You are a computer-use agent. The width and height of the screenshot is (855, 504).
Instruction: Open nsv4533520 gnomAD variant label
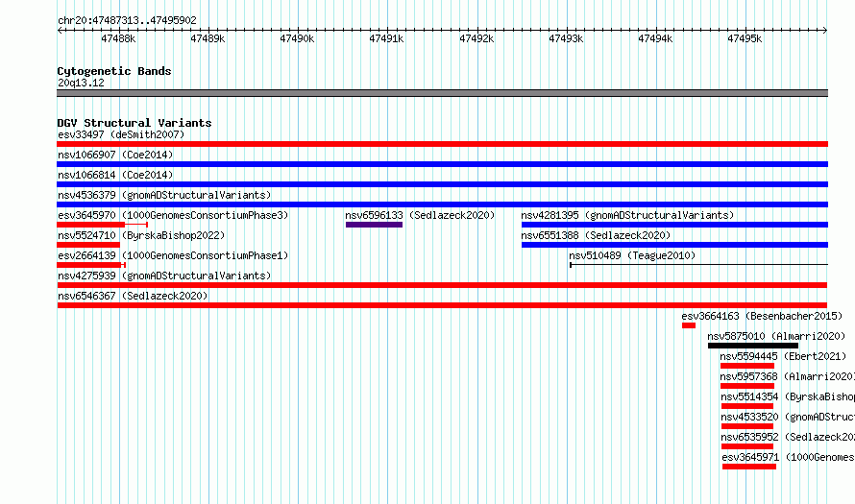788,417
